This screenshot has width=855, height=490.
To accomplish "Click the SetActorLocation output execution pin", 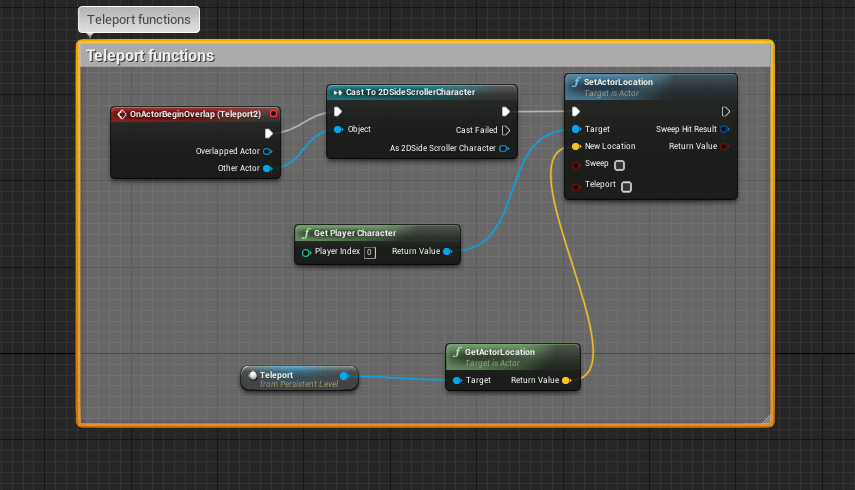I will 726,111.
